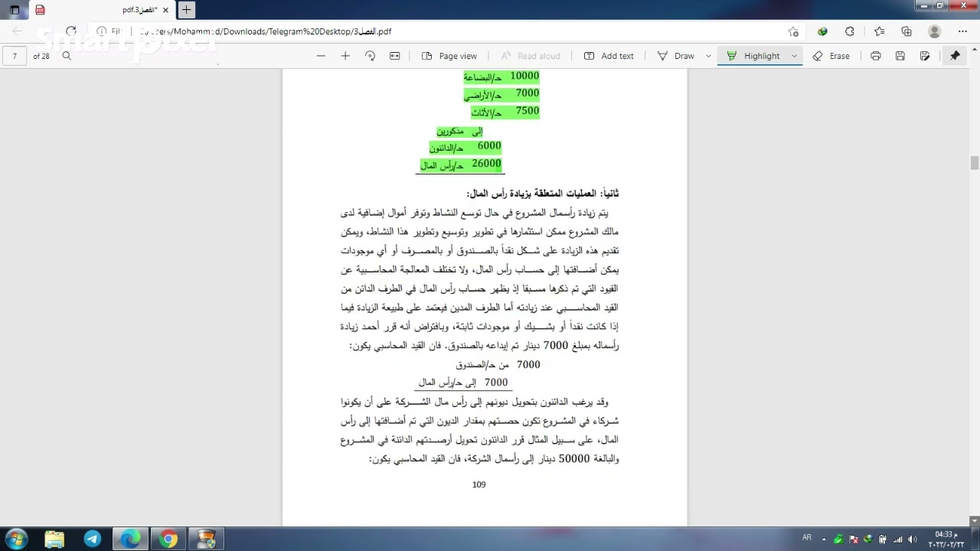Activate the Draw tool

coord(676,56)
